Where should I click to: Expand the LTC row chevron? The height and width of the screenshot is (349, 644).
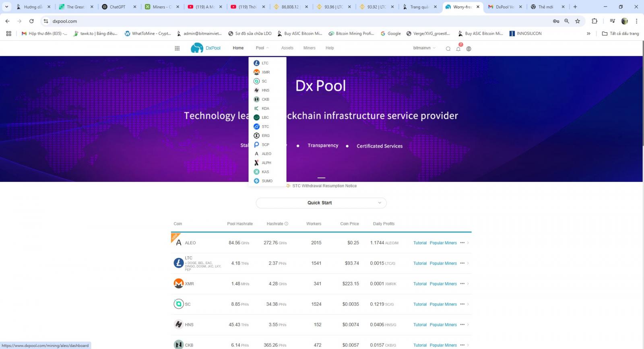point(468,263)
